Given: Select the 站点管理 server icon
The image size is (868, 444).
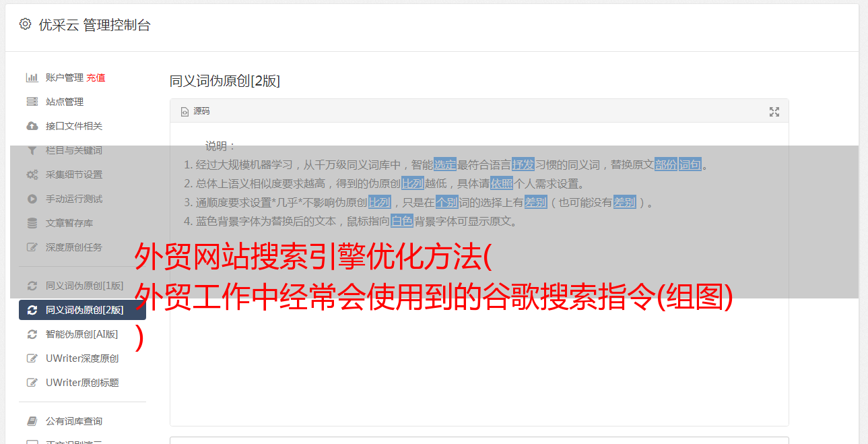Looking at the screenshot, I should [32, 102].
